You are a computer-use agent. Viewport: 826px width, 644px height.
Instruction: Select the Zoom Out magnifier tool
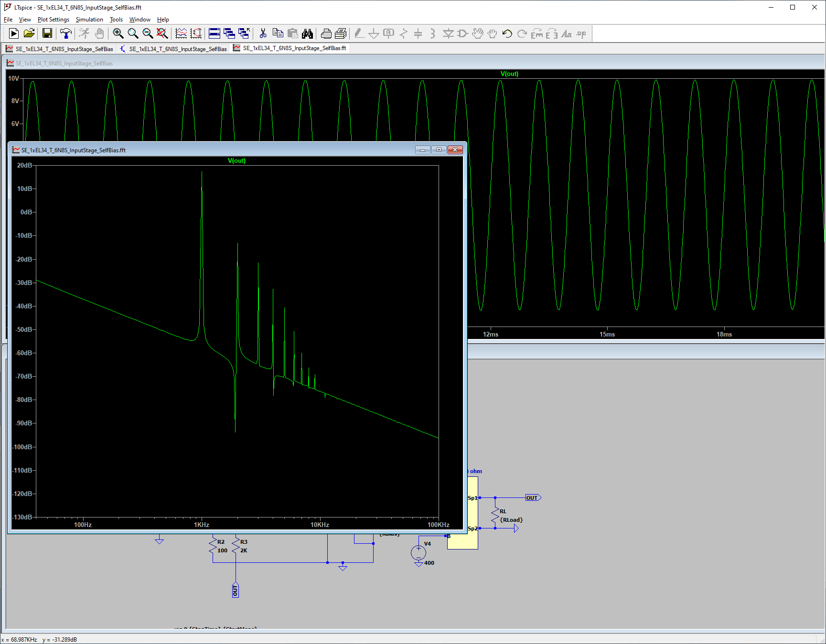pos(148,33)
